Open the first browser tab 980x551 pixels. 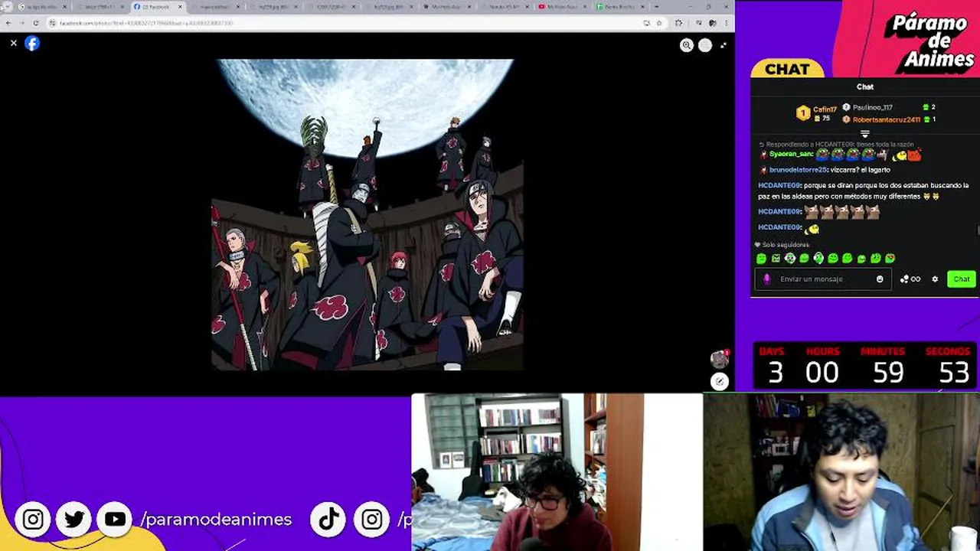click(44, 7)
